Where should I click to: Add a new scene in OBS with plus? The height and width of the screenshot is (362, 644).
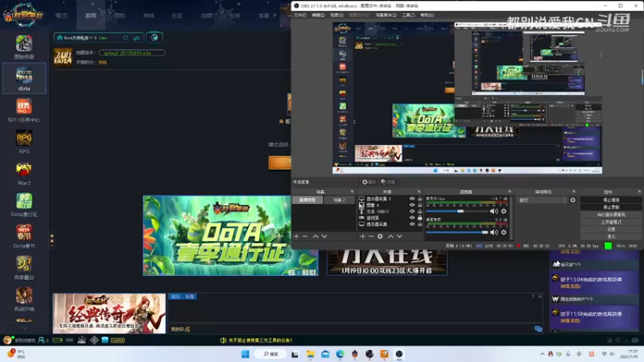coord(296,237)
